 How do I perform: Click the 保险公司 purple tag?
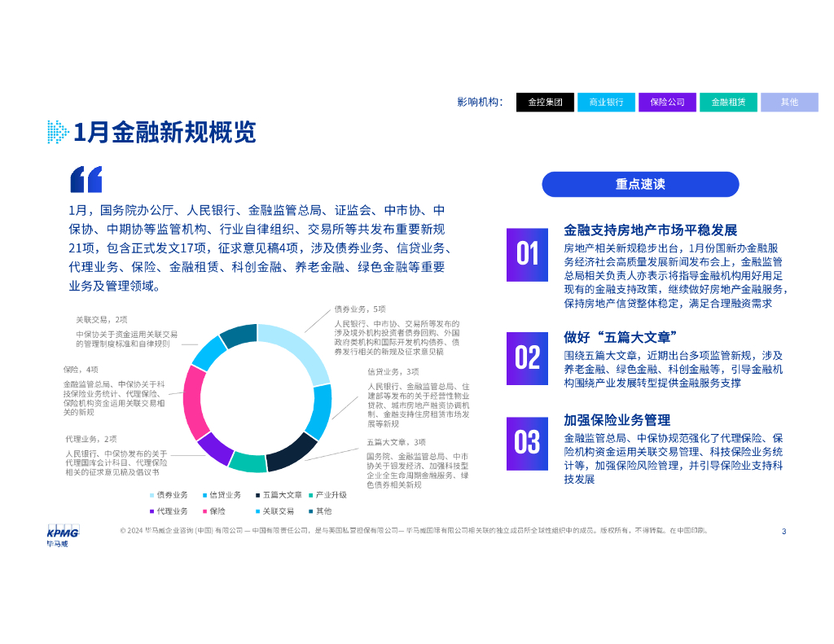pyautogui.click(x=668, y=102)
